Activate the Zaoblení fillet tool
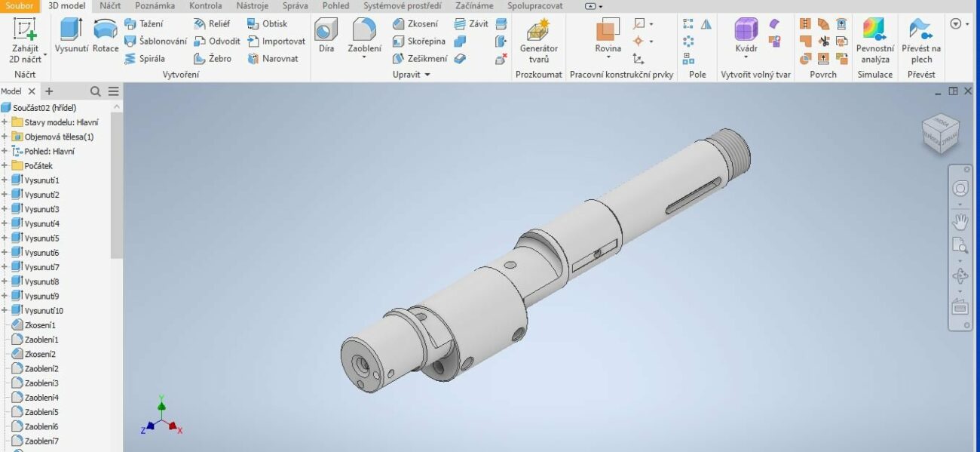Image resolution: width=980 pixels, height=452 pixels. [x=364, y=36]
